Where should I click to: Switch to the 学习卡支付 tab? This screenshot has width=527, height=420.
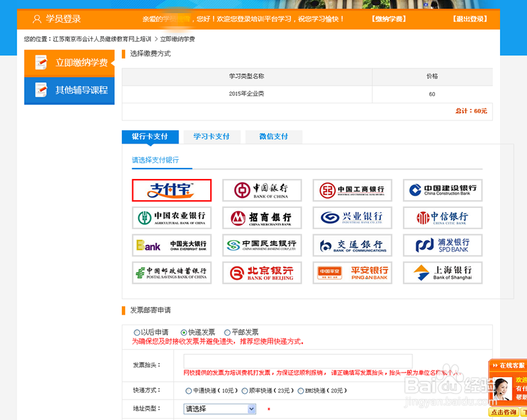point(211,136)
